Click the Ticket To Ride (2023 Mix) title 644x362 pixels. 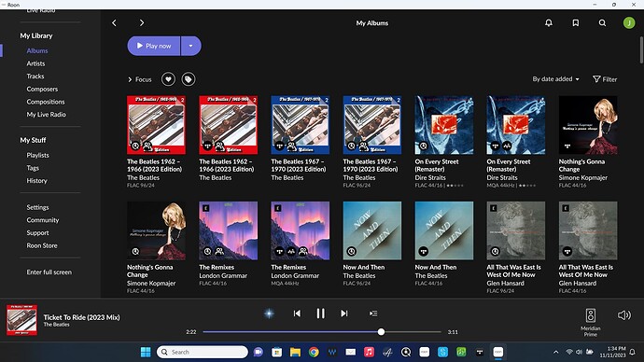coord(82,317)
